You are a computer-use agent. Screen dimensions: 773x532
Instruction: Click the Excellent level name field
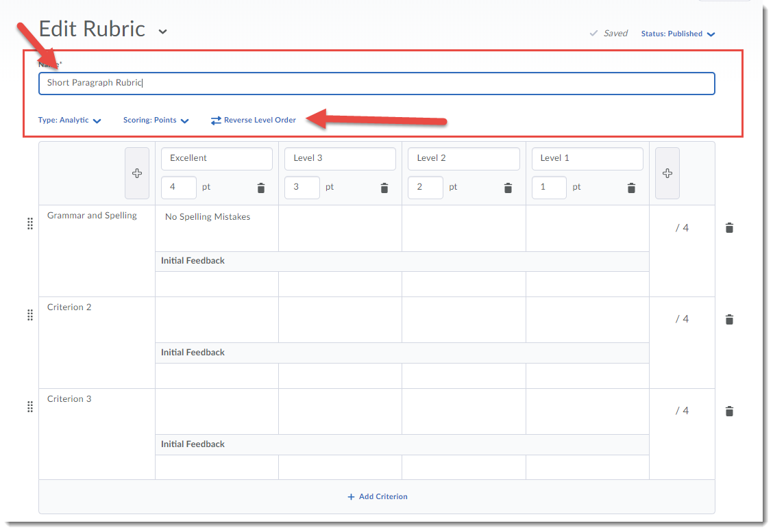click(x=217, y=158)
